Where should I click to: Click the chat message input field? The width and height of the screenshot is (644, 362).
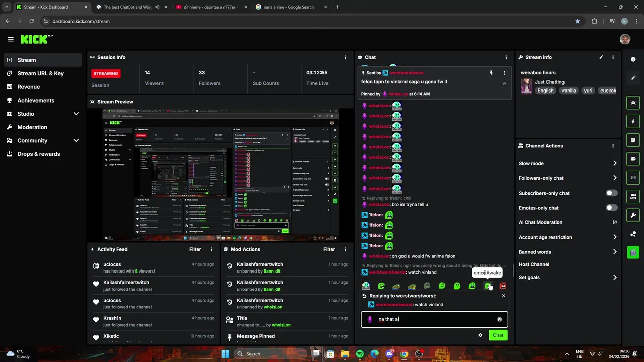434,319
